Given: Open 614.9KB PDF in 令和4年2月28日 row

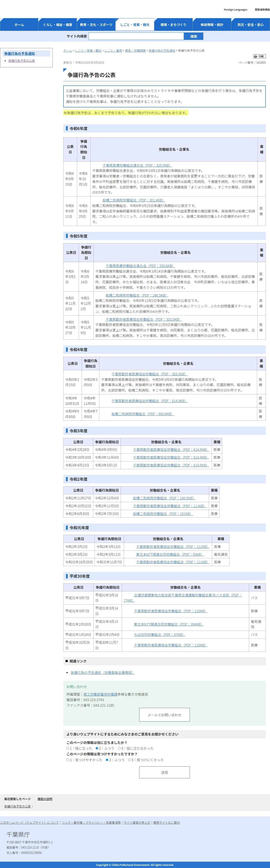Looking at the screenshot, I should pos(171,449).
